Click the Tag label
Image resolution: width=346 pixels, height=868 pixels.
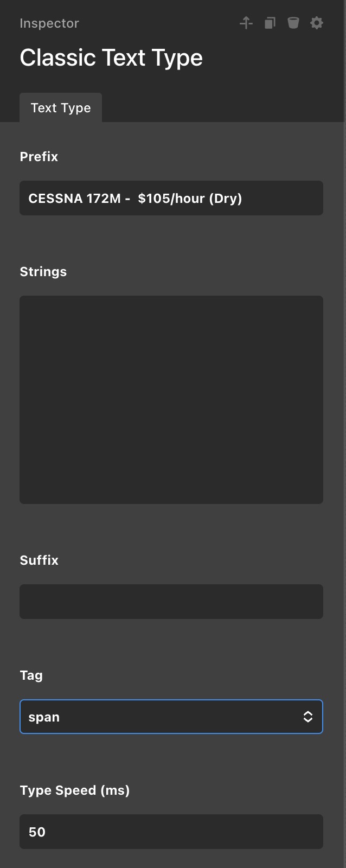click(31, 675)
